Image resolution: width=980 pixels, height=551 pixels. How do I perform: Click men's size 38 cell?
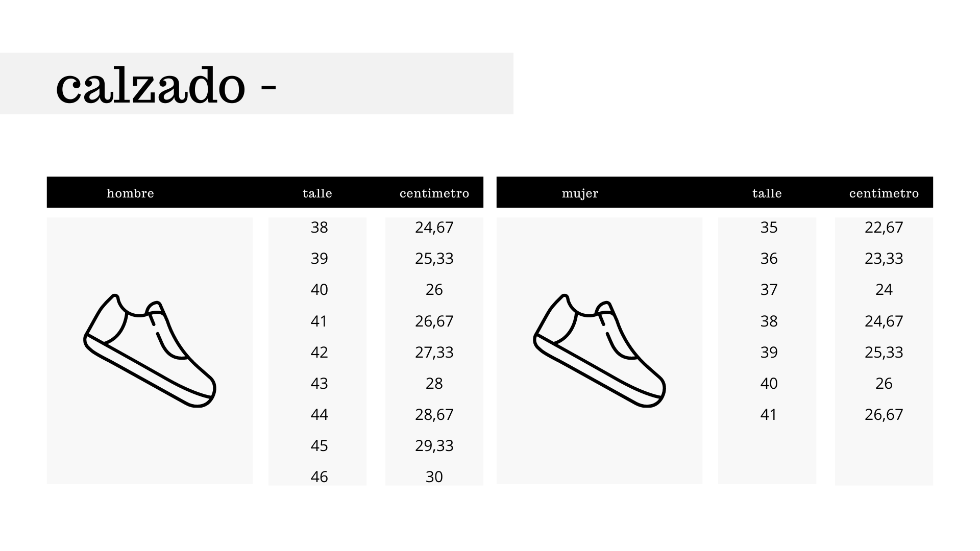click(x=319, y=227)
